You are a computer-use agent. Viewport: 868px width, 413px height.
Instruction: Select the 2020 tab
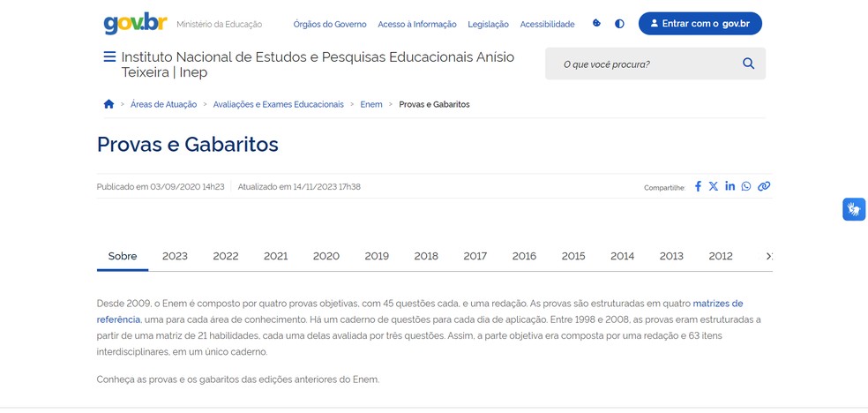coord(326,256)
